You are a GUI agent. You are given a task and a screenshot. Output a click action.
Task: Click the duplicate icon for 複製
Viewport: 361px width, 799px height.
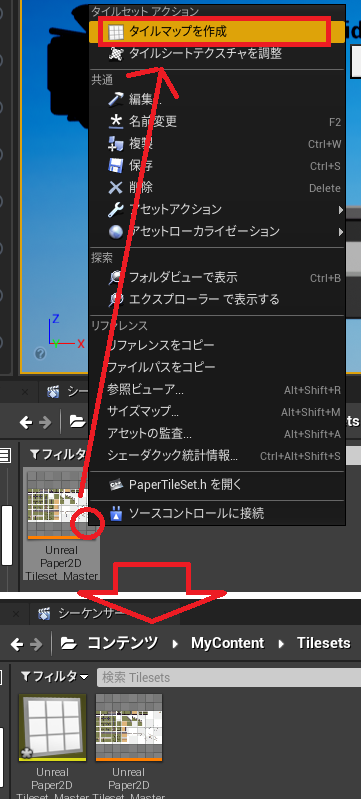(x=116, y=144)
